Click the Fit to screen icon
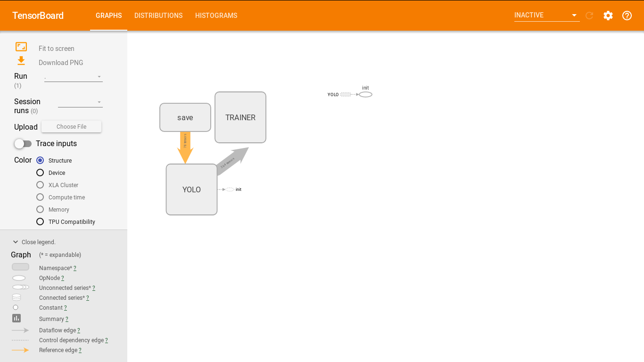 click(21, 47)
